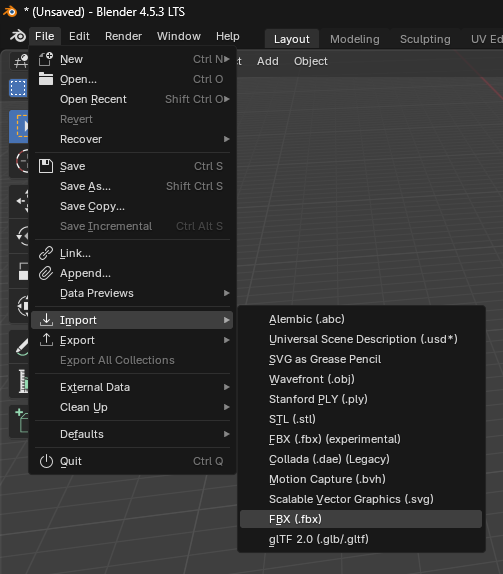Select the Measure ruler tool
The image size is (503, 574).
pos(20,381)
